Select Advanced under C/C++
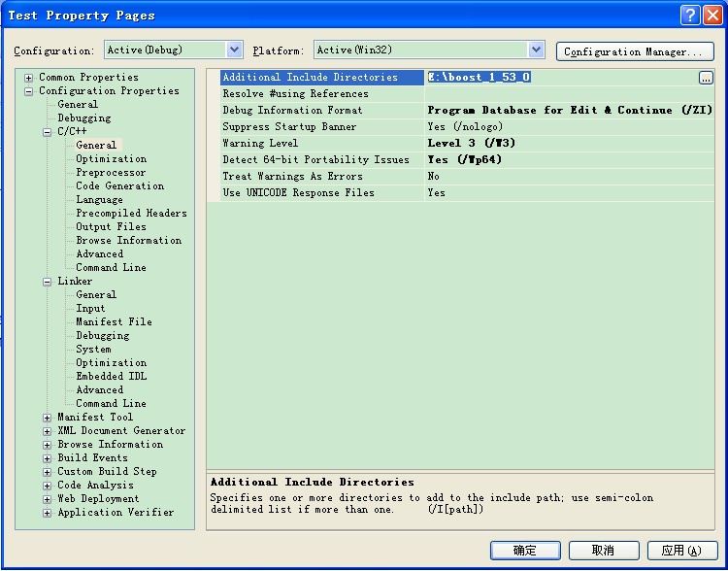 coord(99,254)
